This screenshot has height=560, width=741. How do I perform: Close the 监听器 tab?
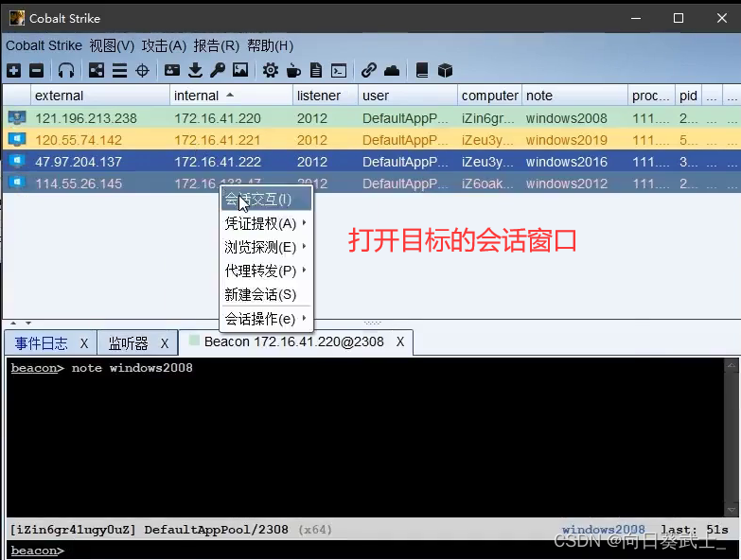(x=165, y=343)
